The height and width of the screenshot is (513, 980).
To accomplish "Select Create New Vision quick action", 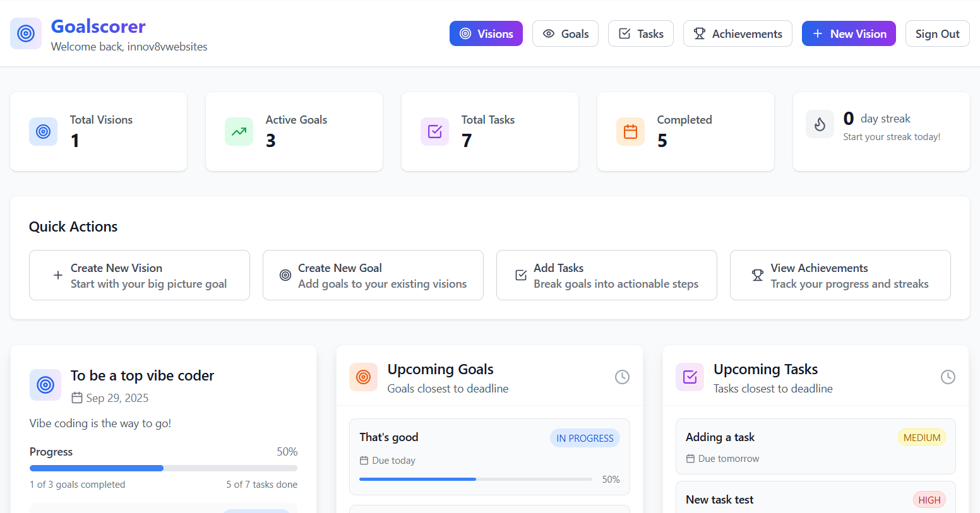I will tap(140, 275).
